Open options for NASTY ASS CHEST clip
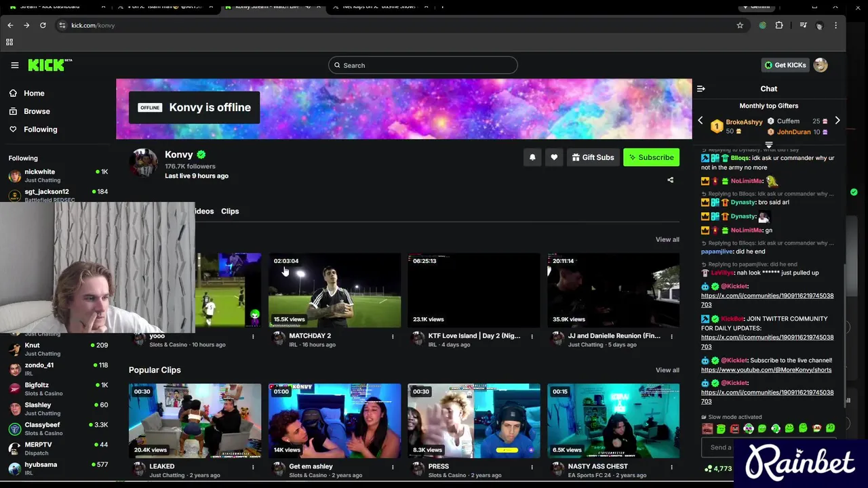Viewport: 868px width, 488px height. coord(672,467)
